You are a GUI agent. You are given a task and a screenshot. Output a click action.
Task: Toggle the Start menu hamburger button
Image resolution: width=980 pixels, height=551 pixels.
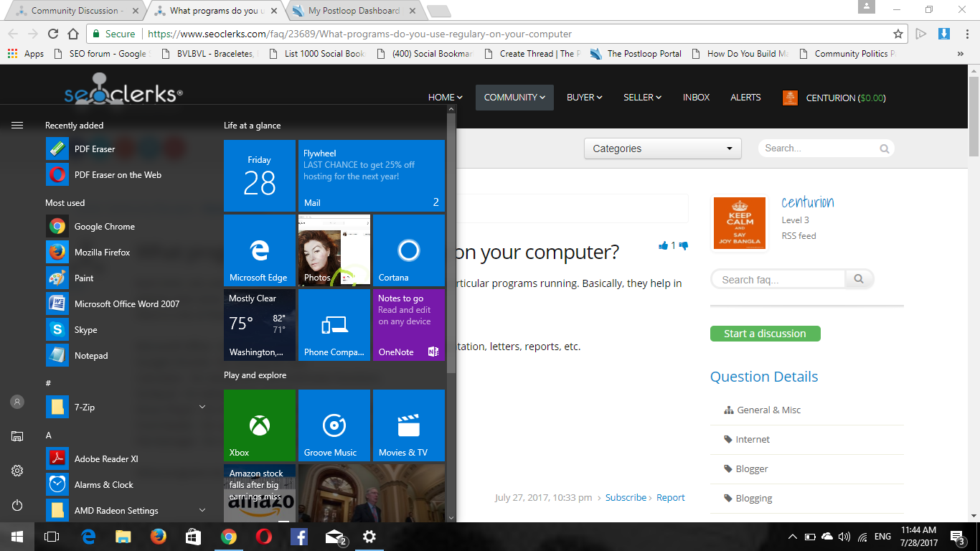(x=17, y=125)
